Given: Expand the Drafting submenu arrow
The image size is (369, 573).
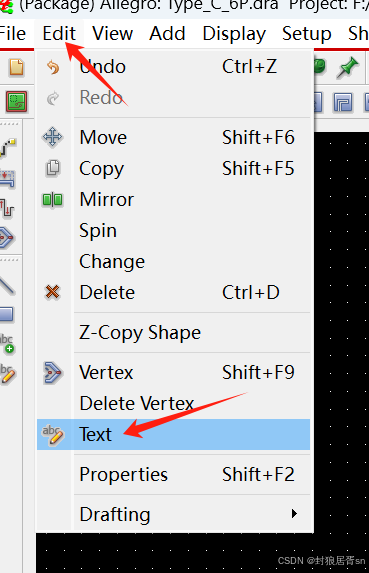Looking at the screenshot, I should coord(294,514).
